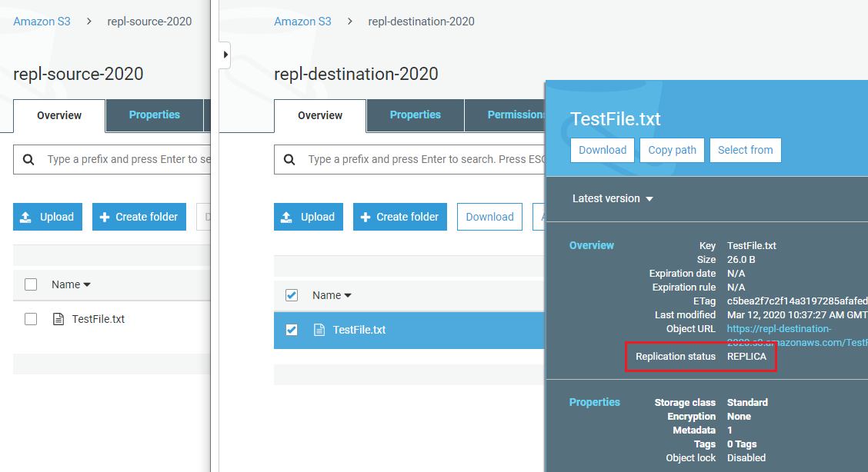Screen dimensions: 868x472
Task: Click search magnifier icon in repl-destination-2020 pane
Action: click(289, 160)
